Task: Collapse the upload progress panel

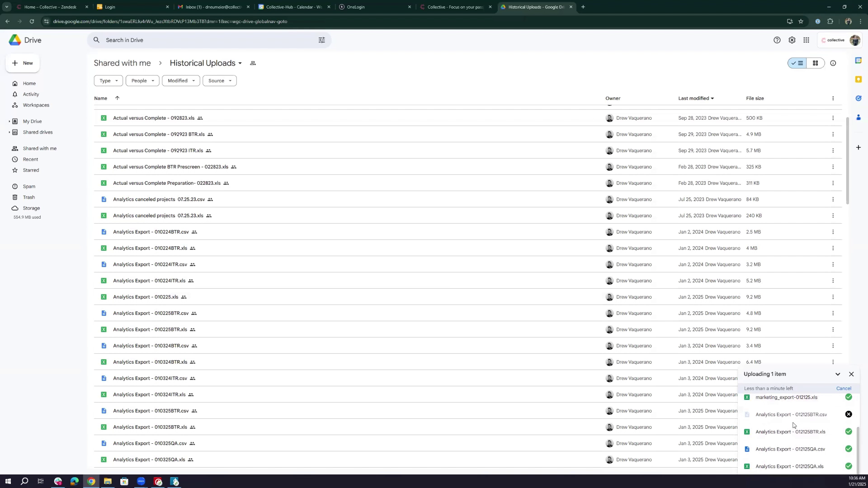Action: click(x=837, y=374)
